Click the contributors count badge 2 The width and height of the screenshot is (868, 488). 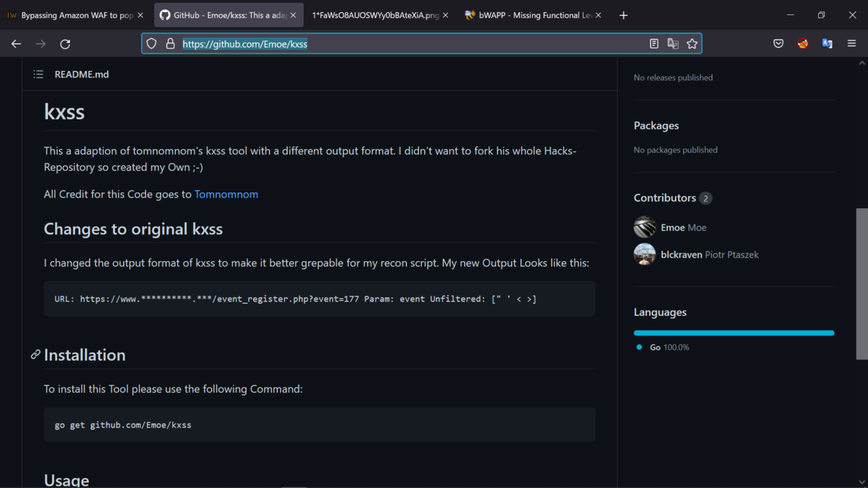click(x=706, y=198)
